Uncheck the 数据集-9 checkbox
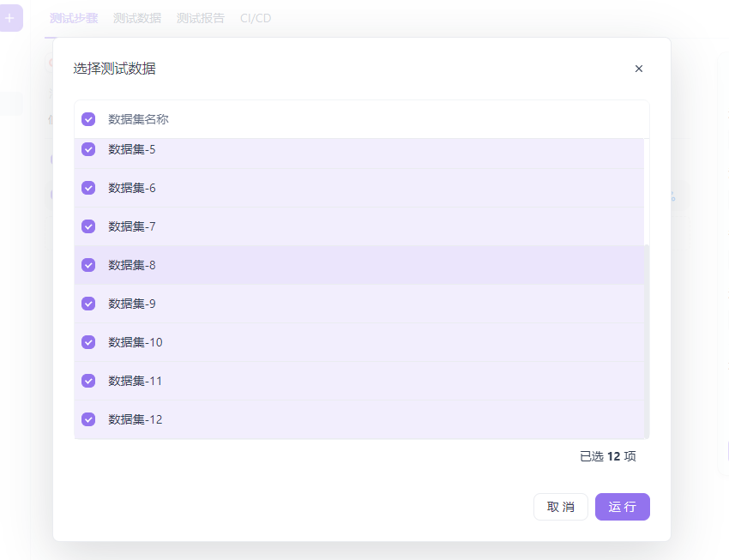Viewport: 729px width, 560px height. click(88, 304)
